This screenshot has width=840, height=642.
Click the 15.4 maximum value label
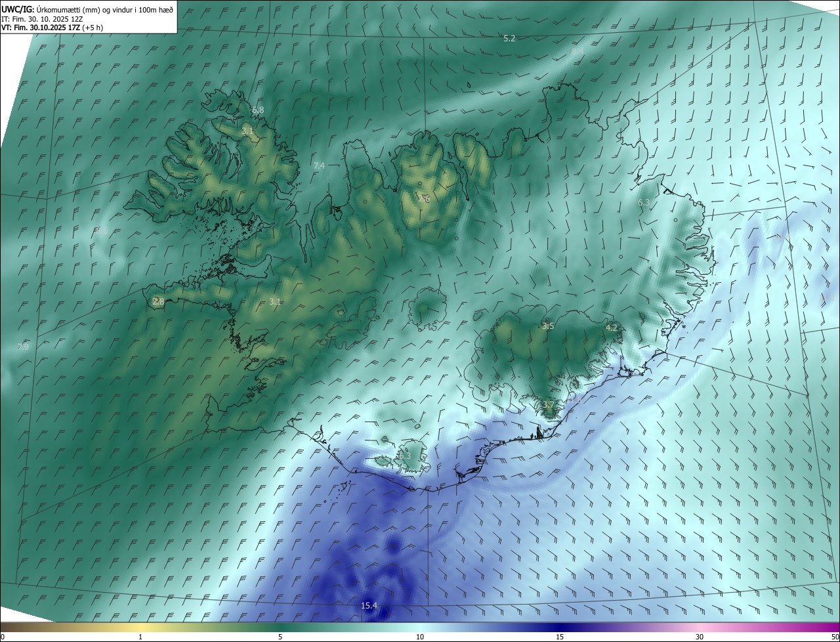tap(369, 605)
